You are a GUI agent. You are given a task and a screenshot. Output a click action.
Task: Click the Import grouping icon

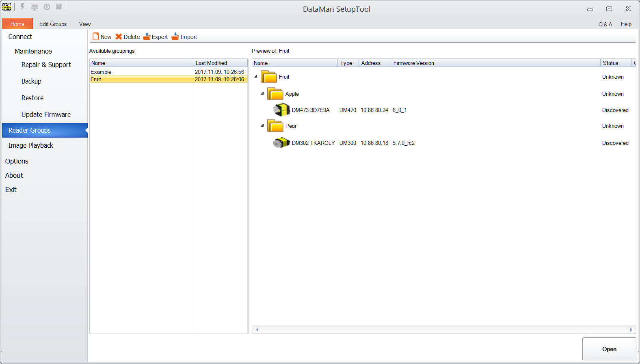(175, 37)
